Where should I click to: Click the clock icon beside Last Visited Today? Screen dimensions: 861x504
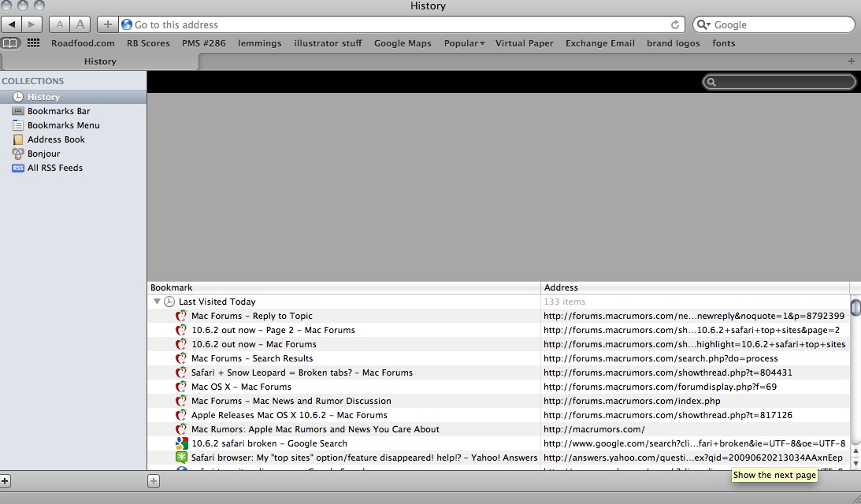[169, 302]
